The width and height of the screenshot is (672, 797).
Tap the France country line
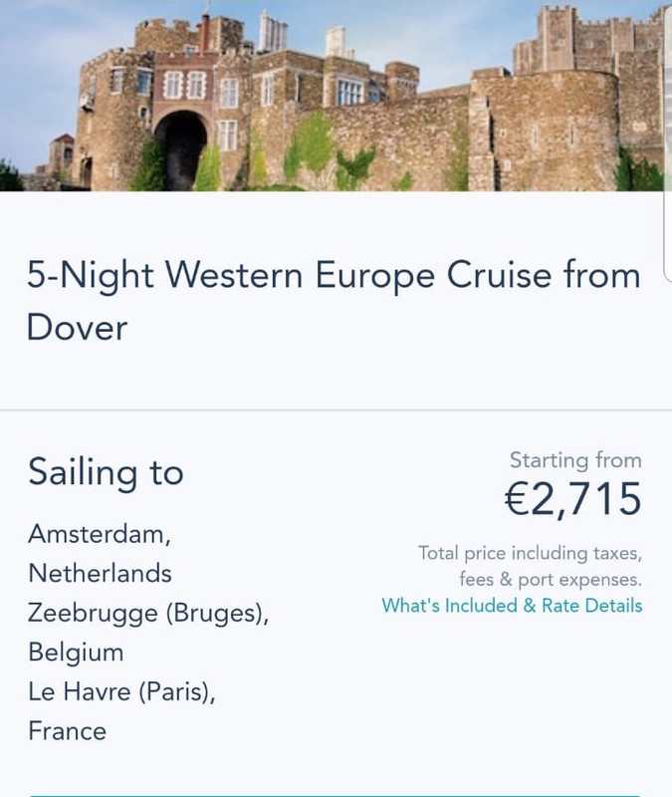[x=67, y=731]
